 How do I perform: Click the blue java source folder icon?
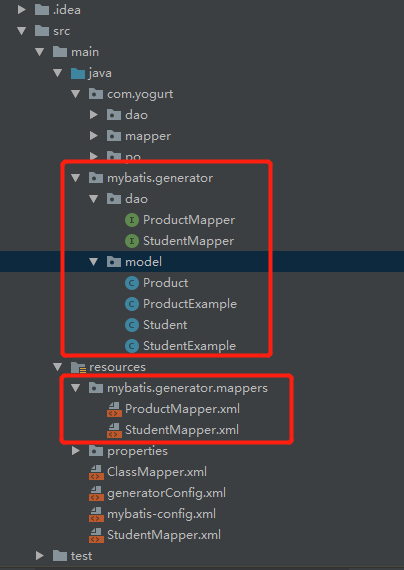point(78,73)
